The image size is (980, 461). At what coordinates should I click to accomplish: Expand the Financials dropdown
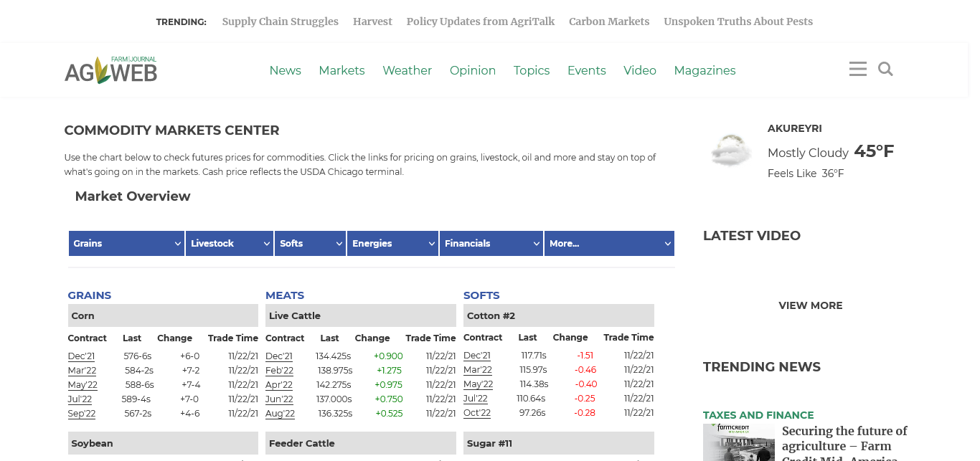tap(491, 244)
